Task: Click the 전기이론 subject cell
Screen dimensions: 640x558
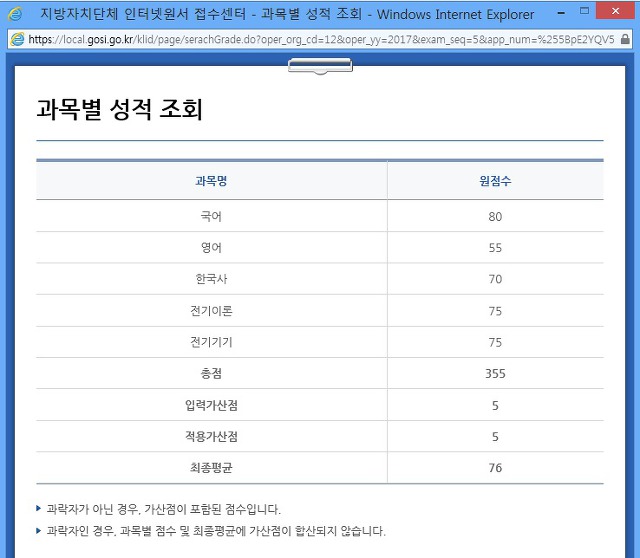Action: click(x=211, y=311)
